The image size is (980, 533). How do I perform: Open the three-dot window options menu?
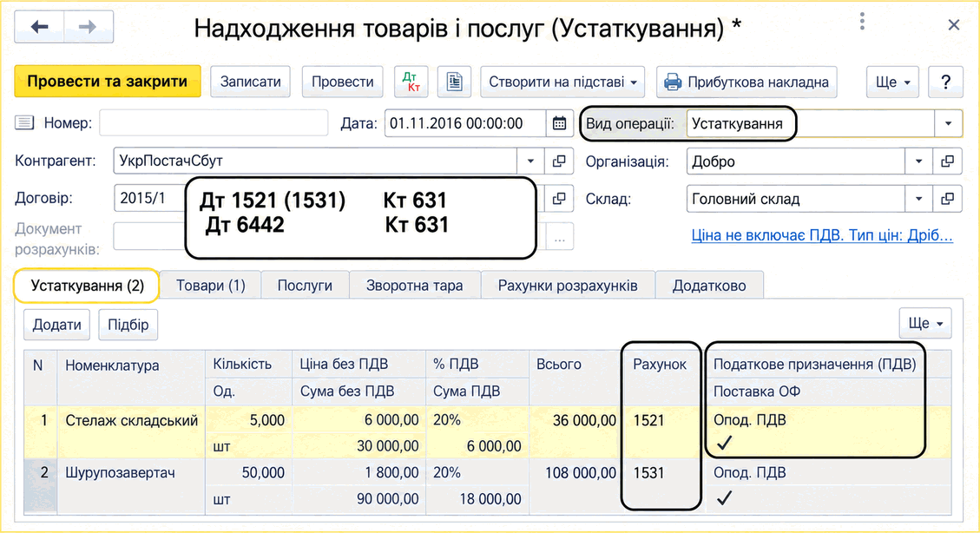862,22
